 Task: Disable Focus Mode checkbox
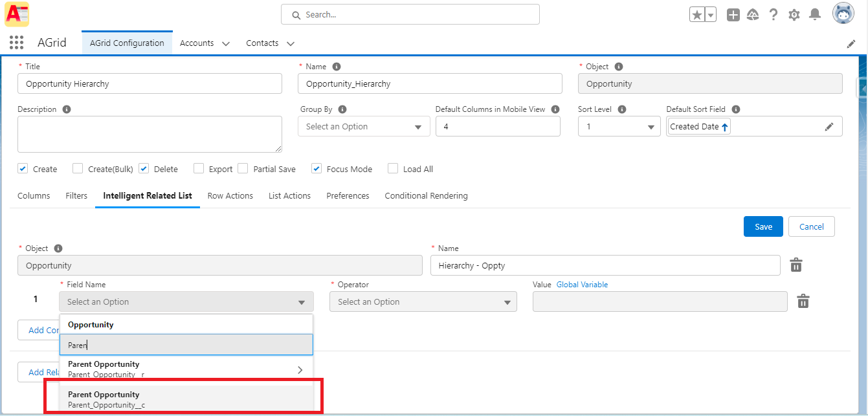coord(317,169)
